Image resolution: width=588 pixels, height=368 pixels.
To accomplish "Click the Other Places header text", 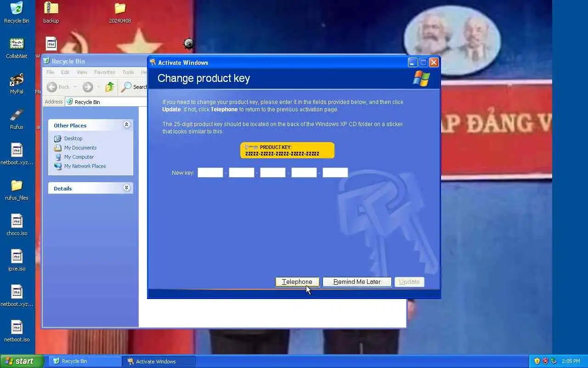I will click(x=70, y=126).
